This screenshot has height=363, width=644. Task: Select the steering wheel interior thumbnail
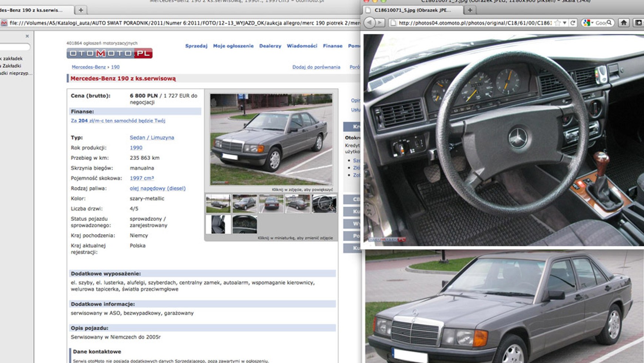pyautogui.click(x=324, y=204)
